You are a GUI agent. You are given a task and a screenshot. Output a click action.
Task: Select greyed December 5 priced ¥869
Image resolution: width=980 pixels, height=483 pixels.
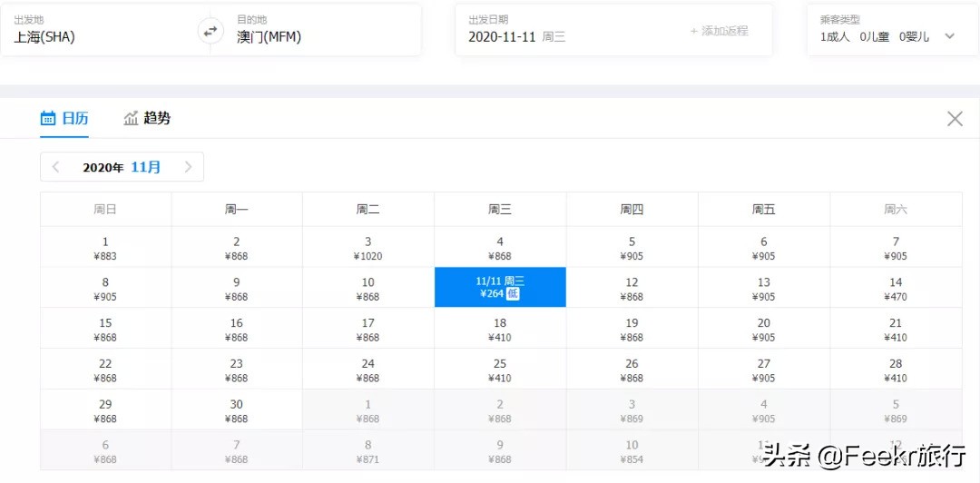point(896,409)
